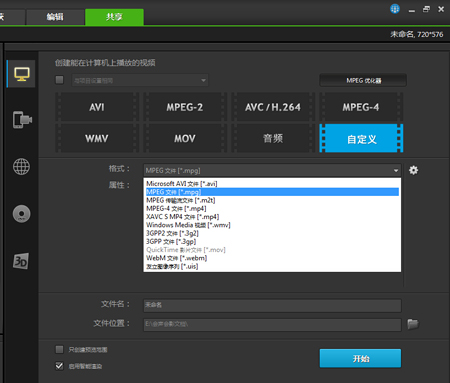Switch to the 共享 tab
Image resolution: width=450 pixels, height=383 pixels.
[114, 17]
